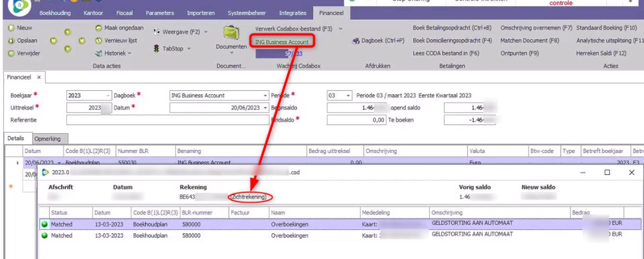Undo changes with Maak ongedaan
The width and height of the screenshot is (644, 259).
pos(99,28)
